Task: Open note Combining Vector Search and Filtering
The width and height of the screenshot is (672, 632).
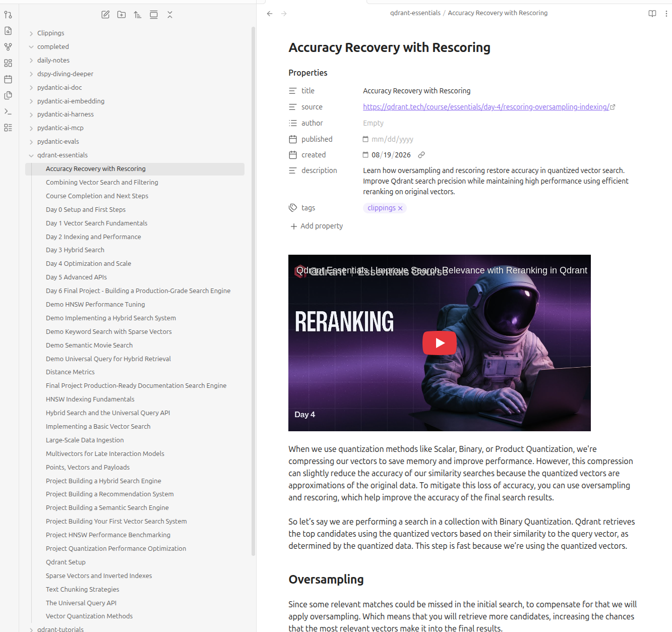Action: point(102,183)
